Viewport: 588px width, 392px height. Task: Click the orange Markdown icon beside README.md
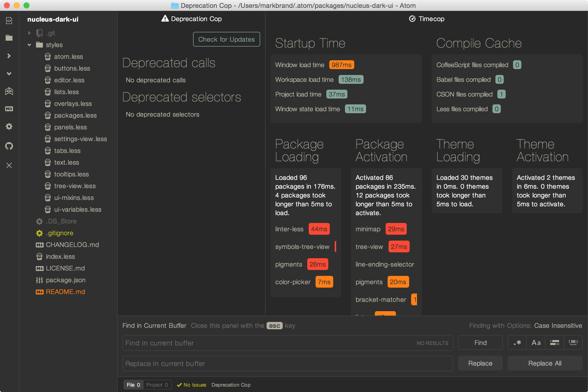click(x=39, y=292)
